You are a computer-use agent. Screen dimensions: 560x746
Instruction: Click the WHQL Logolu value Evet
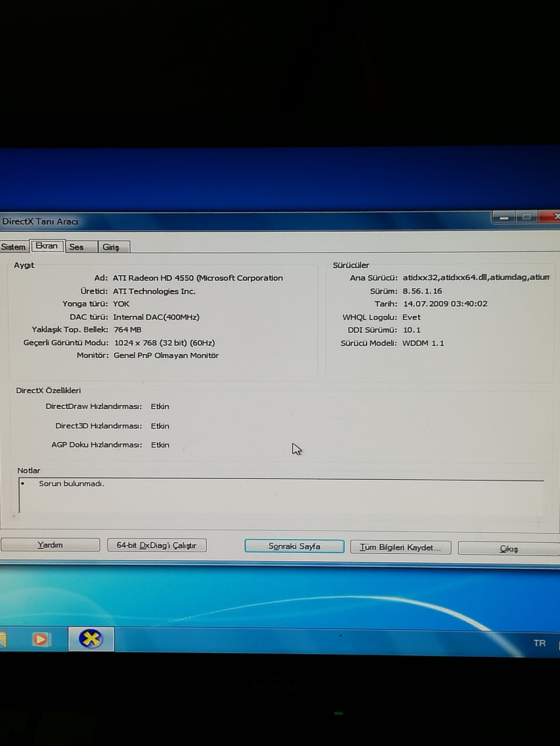(411, 317)
